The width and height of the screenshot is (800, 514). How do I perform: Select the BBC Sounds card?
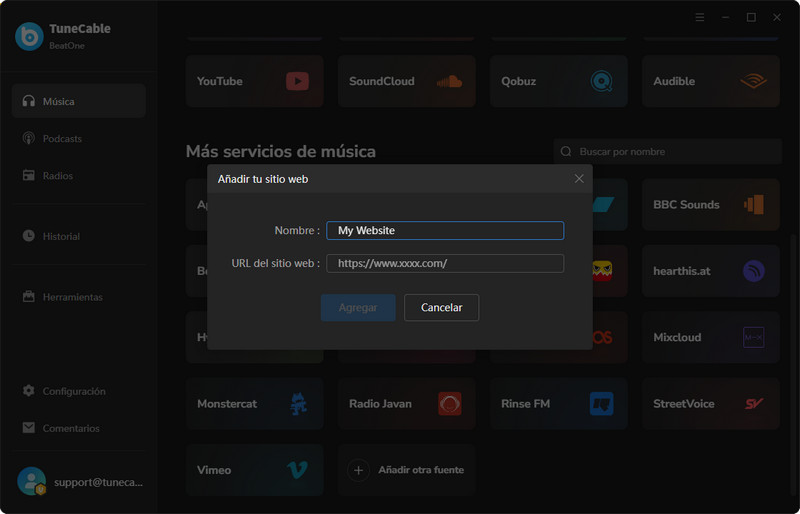tap(711, 205)
